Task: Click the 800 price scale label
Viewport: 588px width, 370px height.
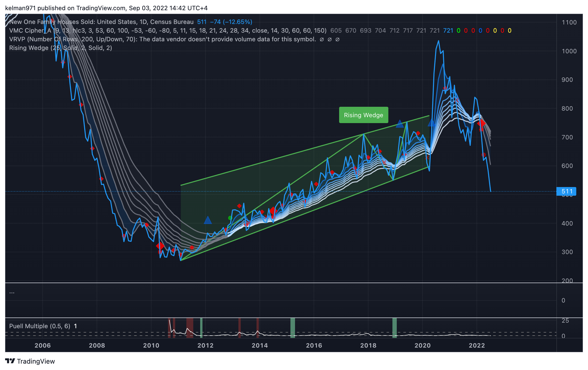Action: [567, 109]
